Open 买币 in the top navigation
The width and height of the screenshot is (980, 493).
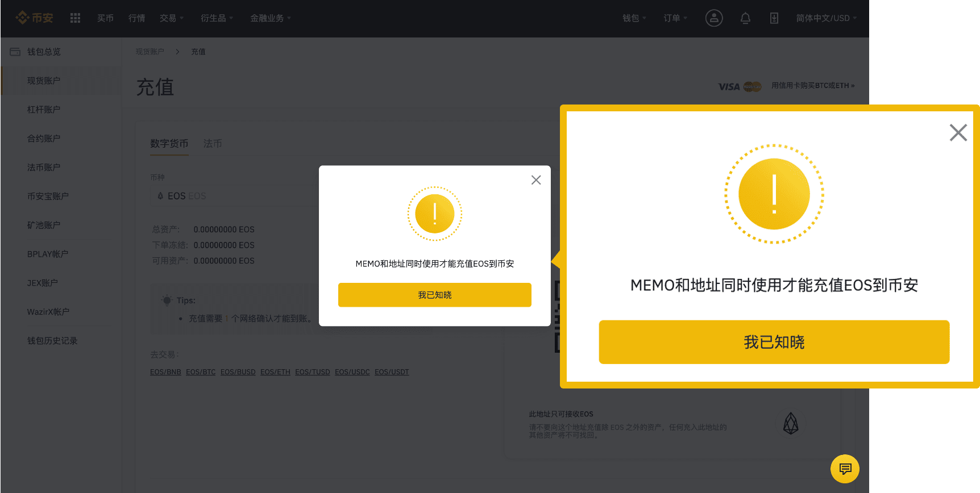[105, 18]
